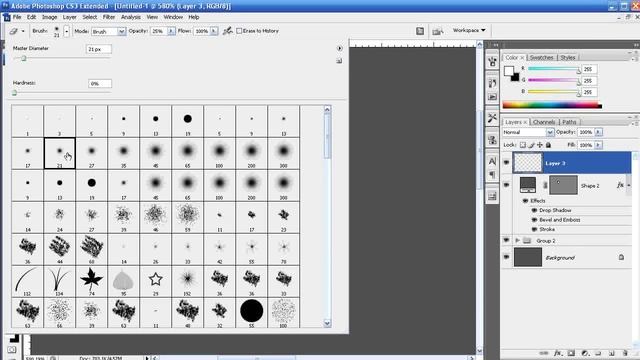Select the outlined star brush preset
The width and height of the screenshot is (640, 360).
tap(156, 282)
